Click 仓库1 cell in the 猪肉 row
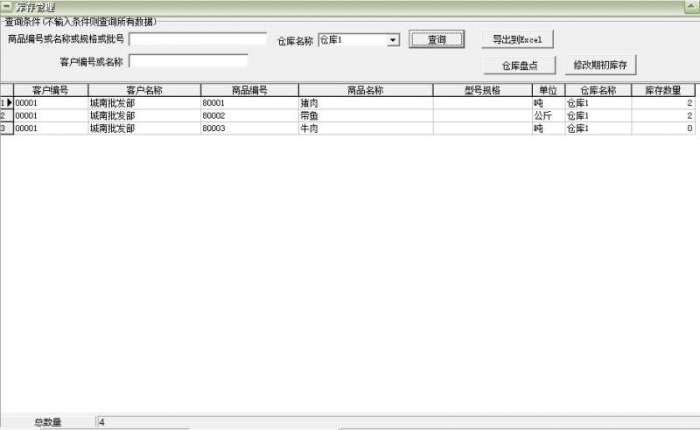This screenshot has width=700, height=430. click(x=598, y=103)
